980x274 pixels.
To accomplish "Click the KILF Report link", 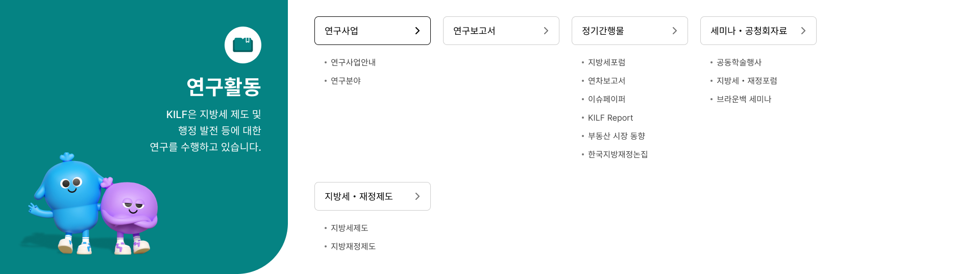I will coord(610,118).
